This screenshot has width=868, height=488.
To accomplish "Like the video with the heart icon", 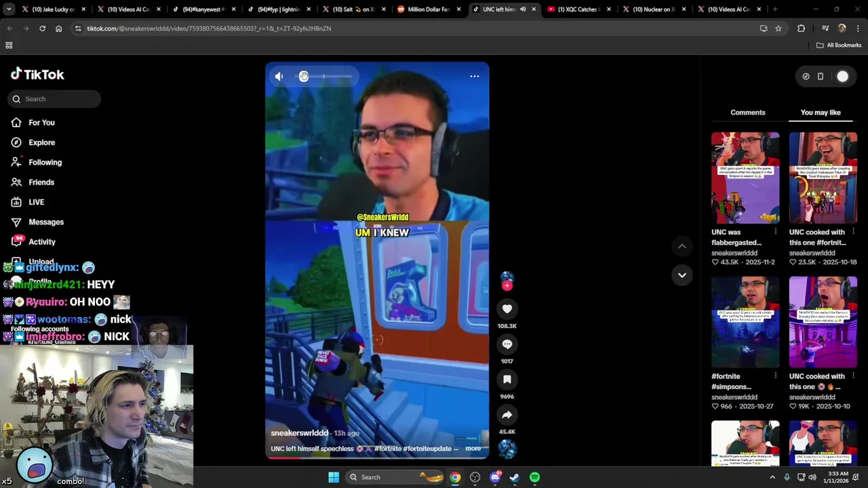I will [507, 309].
